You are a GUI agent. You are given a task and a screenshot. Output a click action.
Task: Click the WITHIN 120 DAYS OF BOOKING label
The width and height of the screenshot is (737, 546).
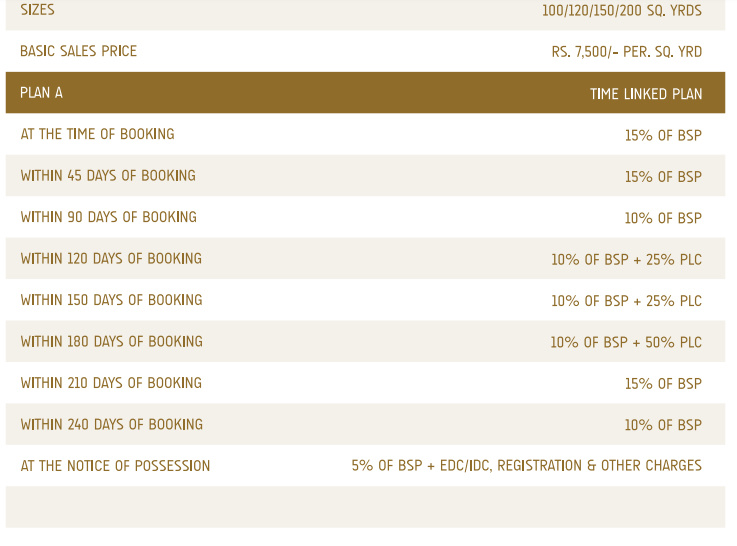(111, 259)
